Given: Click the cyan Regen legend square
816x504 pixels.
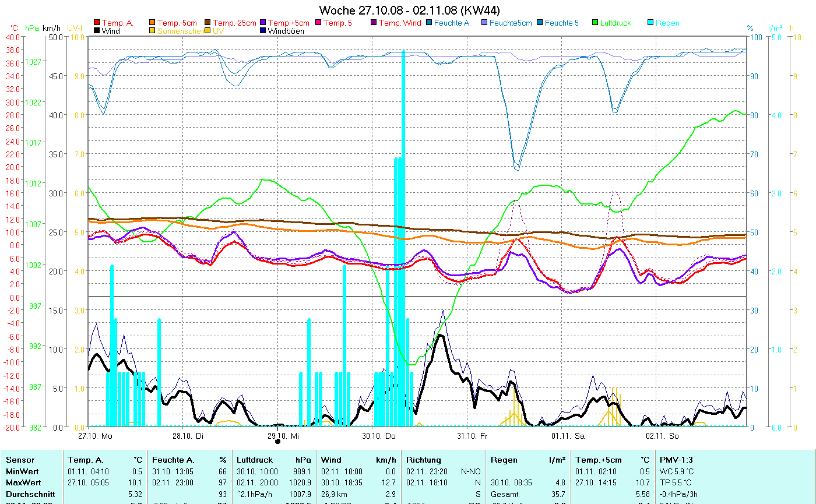Looking at the screenshot, I should (x=651, y=23).
